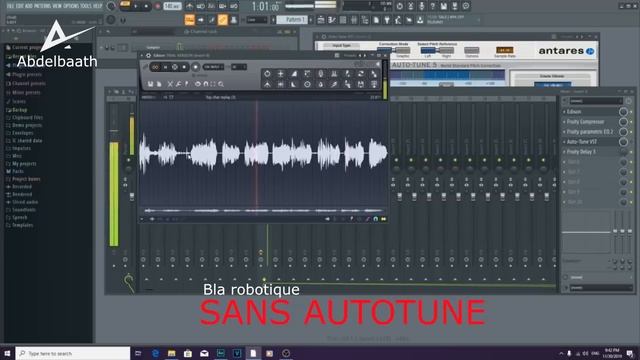Open audio editor scissors icon

pyautogui.click(x=411, y=6)
